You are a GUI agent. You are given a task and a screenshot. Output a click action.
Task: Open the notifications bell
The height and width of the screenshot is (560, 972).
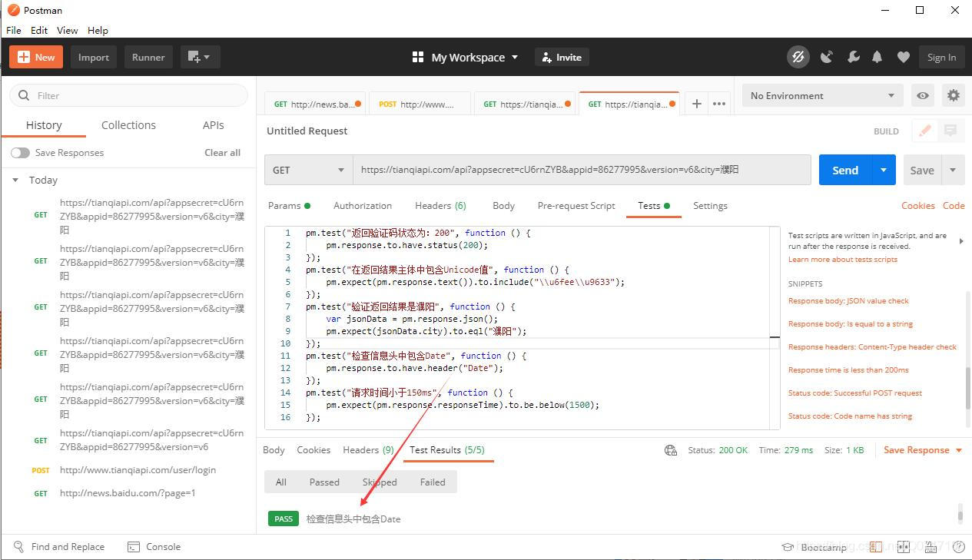click(877, 57)
